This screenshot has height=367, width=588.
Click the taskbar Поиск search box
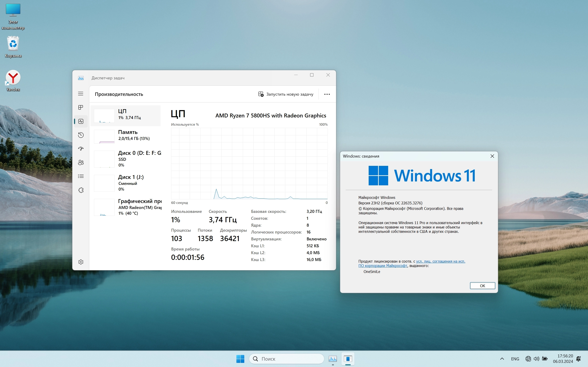tap(287, 359)
